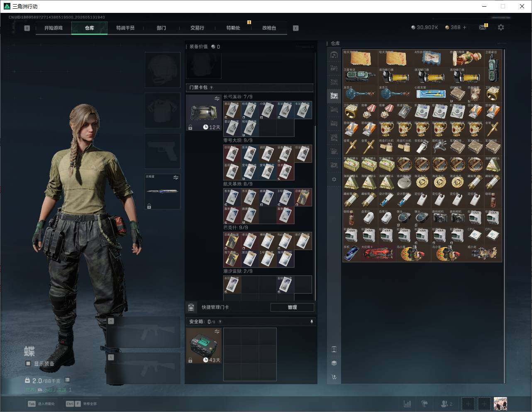Click the swap arrows on the safe box
The image size is (532, 412).
coord(217,331)
